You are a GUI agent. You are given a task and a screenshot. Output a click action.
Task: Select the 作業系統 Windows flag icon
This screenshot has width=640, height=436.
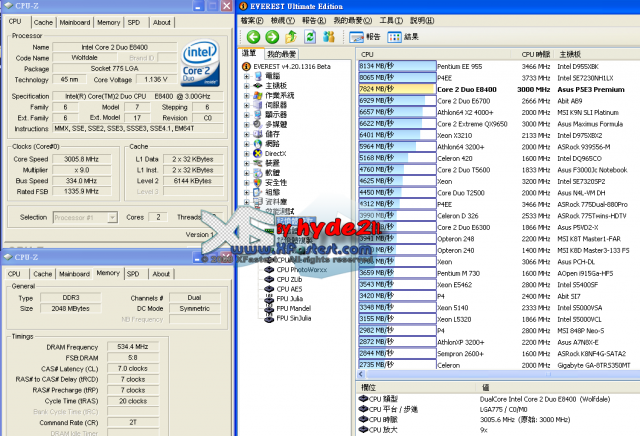point(258,96)
